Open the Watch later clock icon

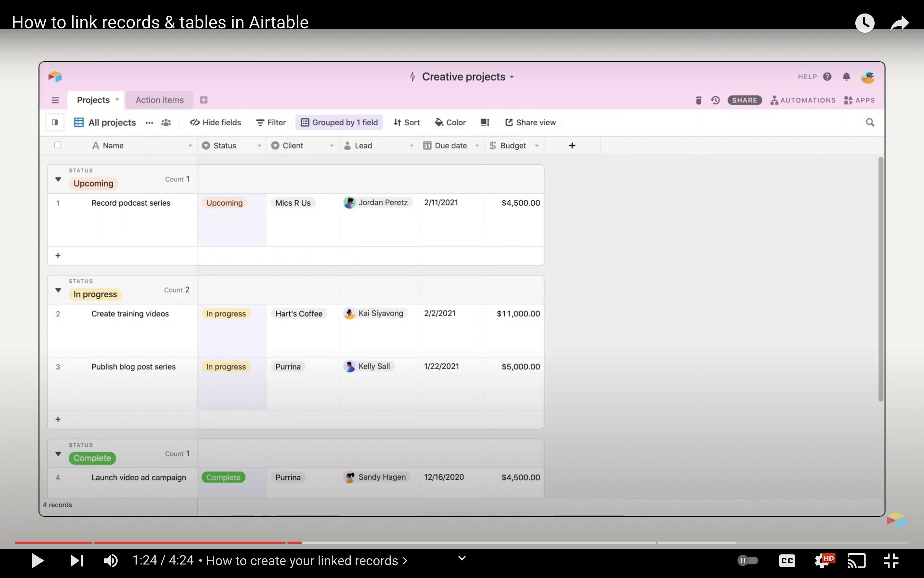[x=864, y=23]
